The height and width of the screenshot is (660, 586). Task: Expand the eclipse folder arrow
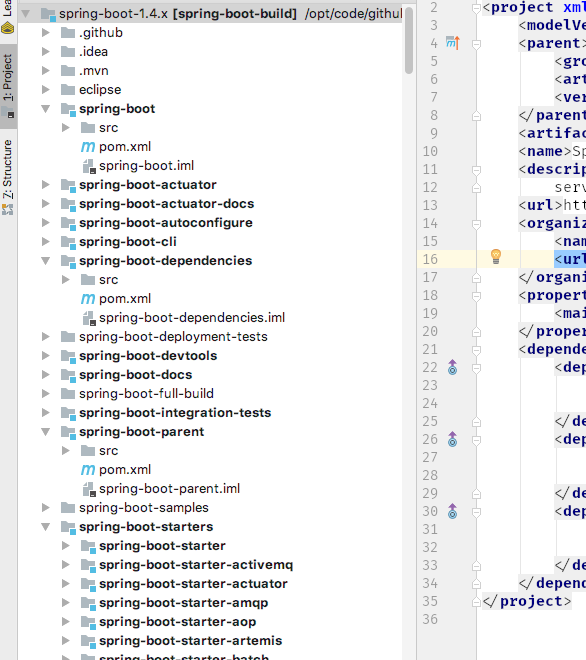pyautogui.click(x=45, y=90)
